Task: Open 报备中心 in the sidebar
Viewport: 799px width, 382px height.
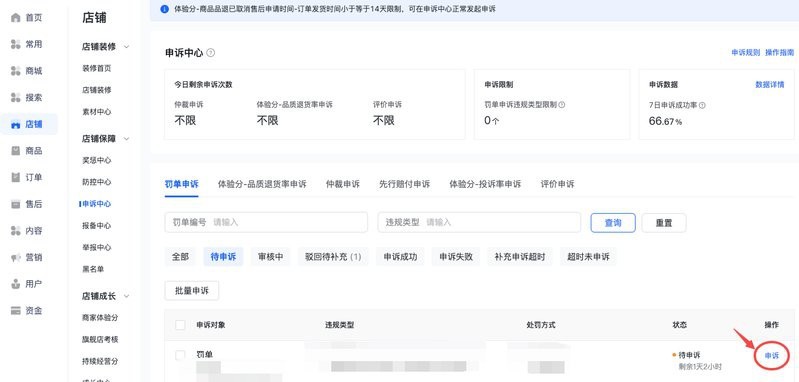Action: tap(96, 226)
